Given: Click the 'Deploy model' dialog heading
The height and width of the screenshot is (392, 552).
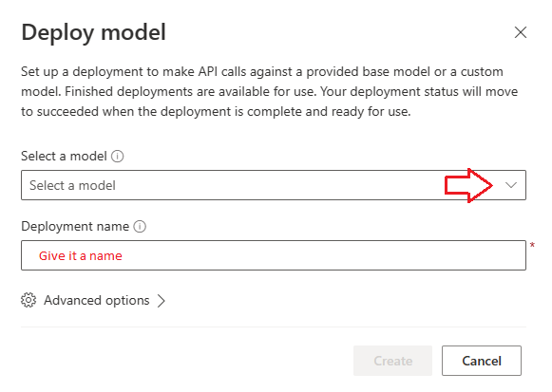Looking at the screenshot, I should tap(94, 32).
